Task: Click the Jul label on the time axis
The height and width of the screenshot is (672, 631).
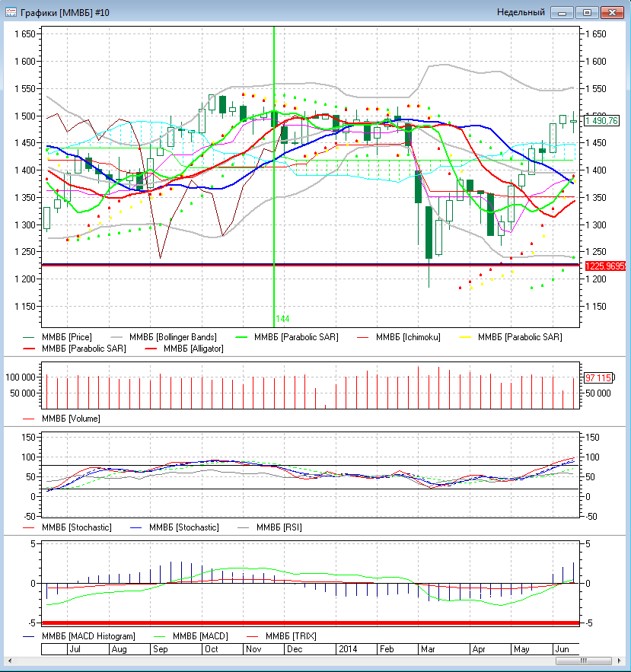Action: (75, 649)
